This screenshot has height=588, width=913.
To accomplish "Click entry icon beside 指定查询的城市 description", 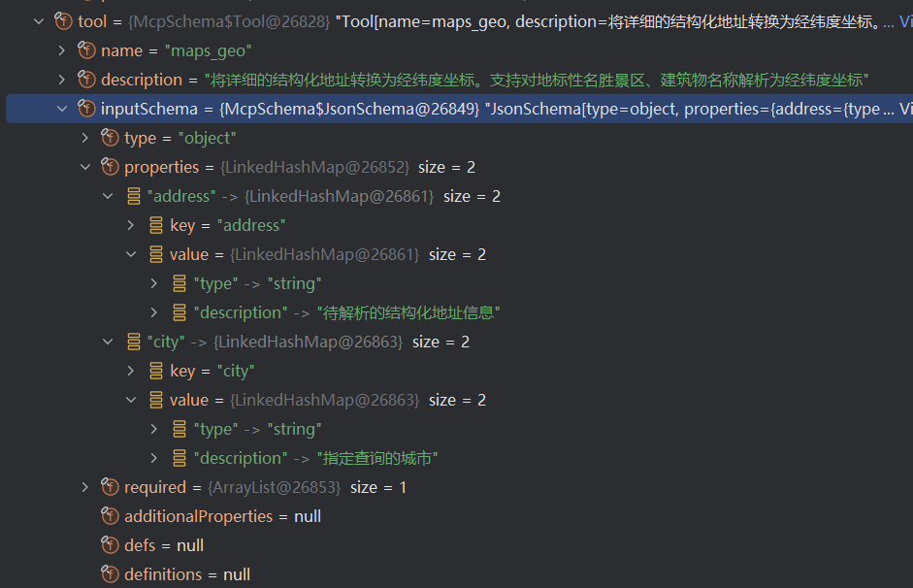I will pyautogui.click(x=179, y=458).
